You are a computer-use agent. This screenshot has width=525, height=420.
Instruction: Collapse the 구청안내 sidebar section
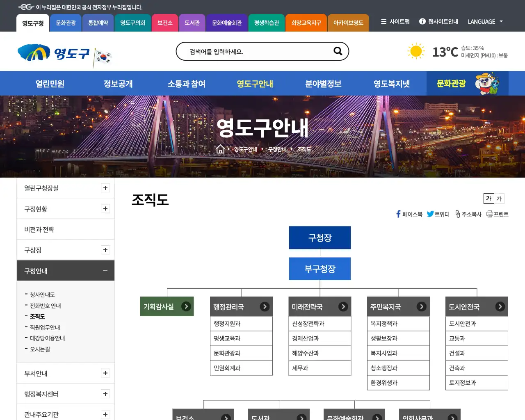[x=105, y=270]
